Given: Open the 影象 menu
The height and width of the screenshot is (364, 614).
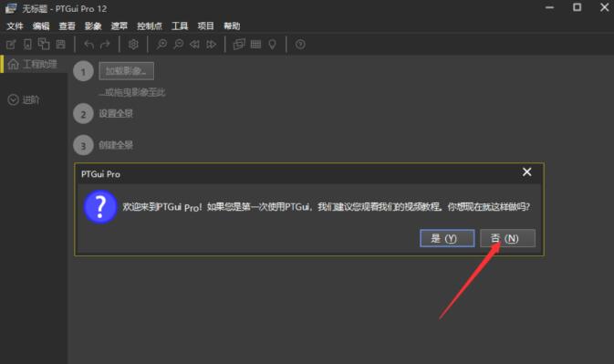Looking at the screenshot, I should point(93,26).
